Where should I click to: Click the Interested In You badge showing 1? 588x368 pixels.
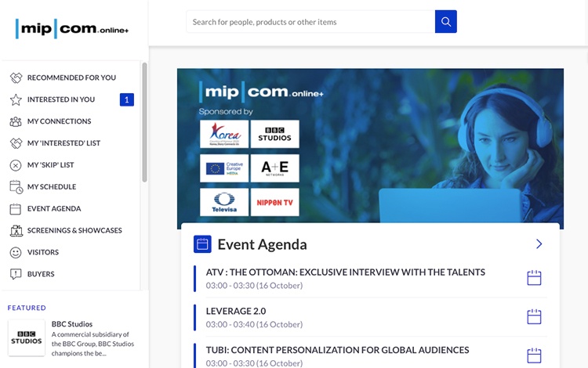click(127, 99)
